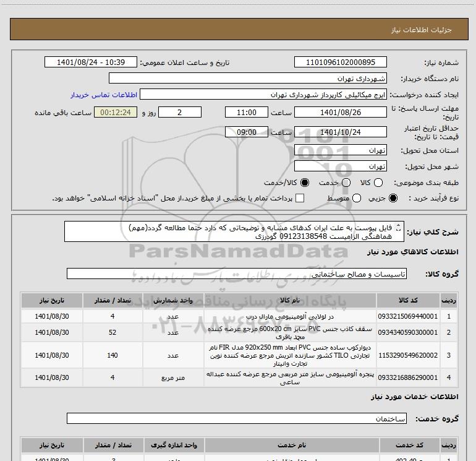Click the response deadline time 11:00
Viewport: 476px width, 461px height.
pos(247,112)
